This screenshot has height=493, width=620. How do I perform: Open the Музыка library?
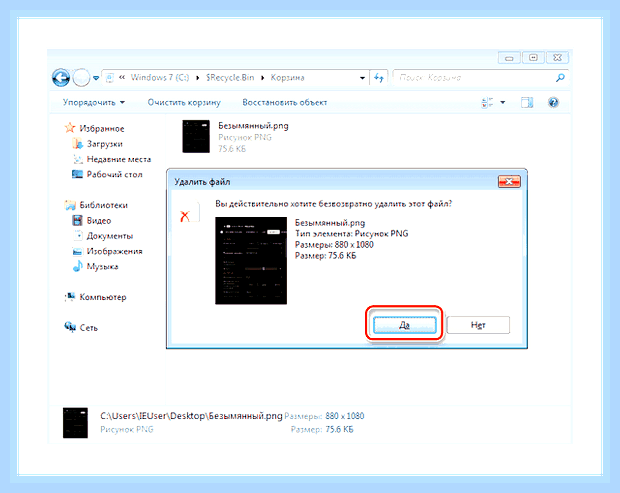tap(102, 266)
